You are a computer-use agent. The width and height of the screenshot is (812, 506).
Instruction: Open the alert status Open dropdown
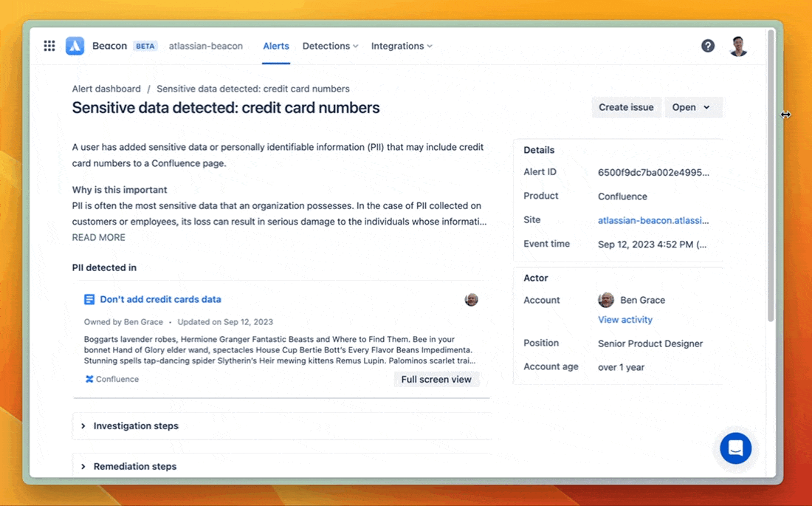coord(693,107)
